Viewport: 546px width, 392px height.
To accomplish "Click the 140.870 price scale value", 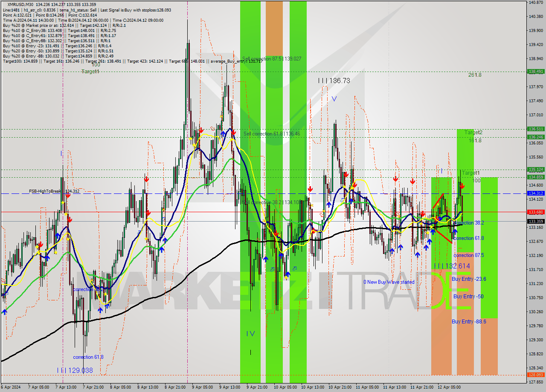I will (x=536, y=3).
